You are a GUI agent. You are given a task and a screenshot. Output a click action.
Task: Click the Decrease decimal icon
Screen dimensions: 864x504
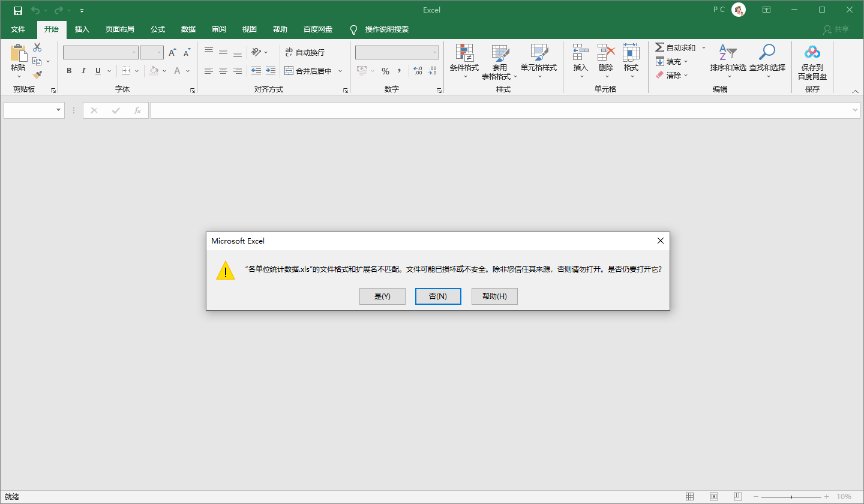[x=432, y=71]
